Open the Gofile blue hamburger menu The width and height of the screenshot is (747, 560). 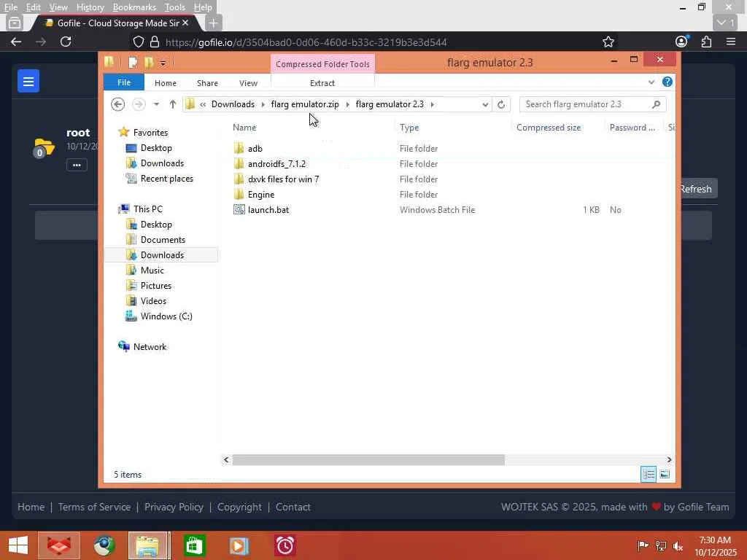(x=28, y=81)
